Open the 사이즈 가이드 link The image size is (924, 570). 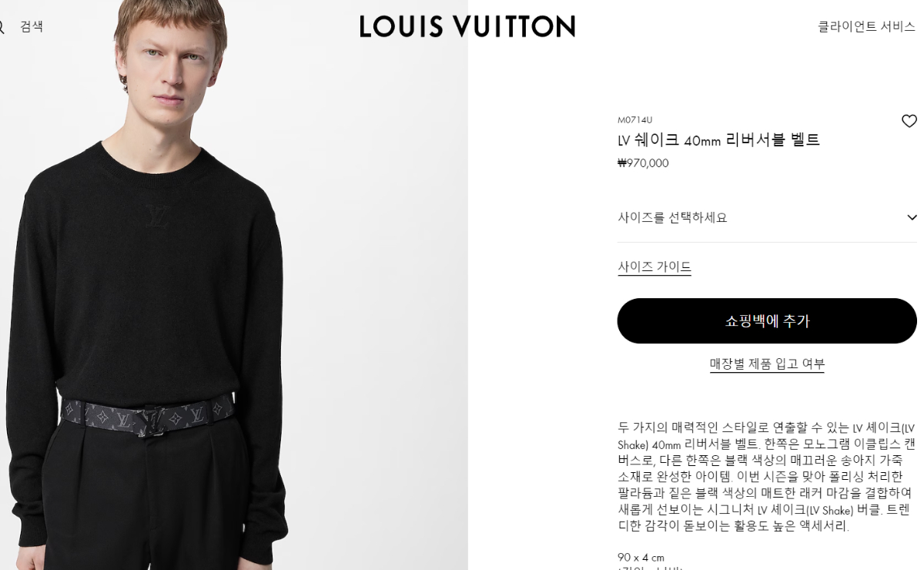654,267
